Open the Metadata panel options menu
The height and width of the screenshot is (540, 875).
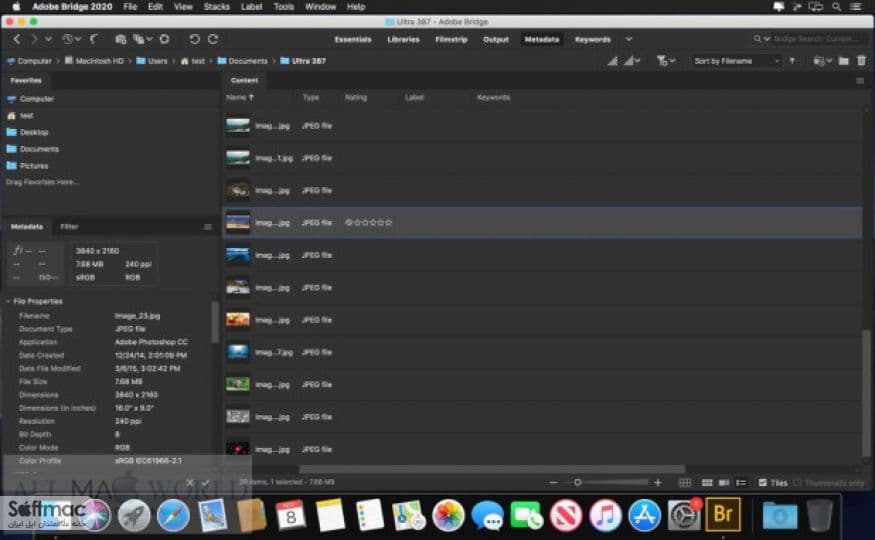(x=208, y=227)
